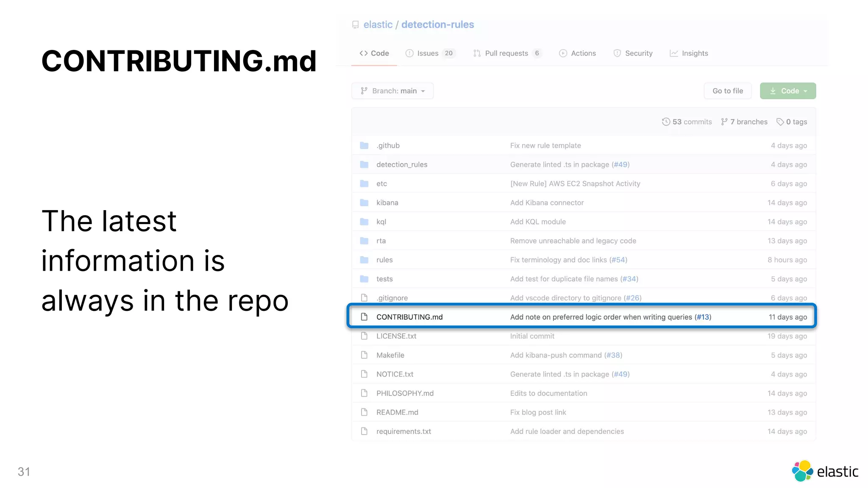Click the README.md file icon

(364, 412)
